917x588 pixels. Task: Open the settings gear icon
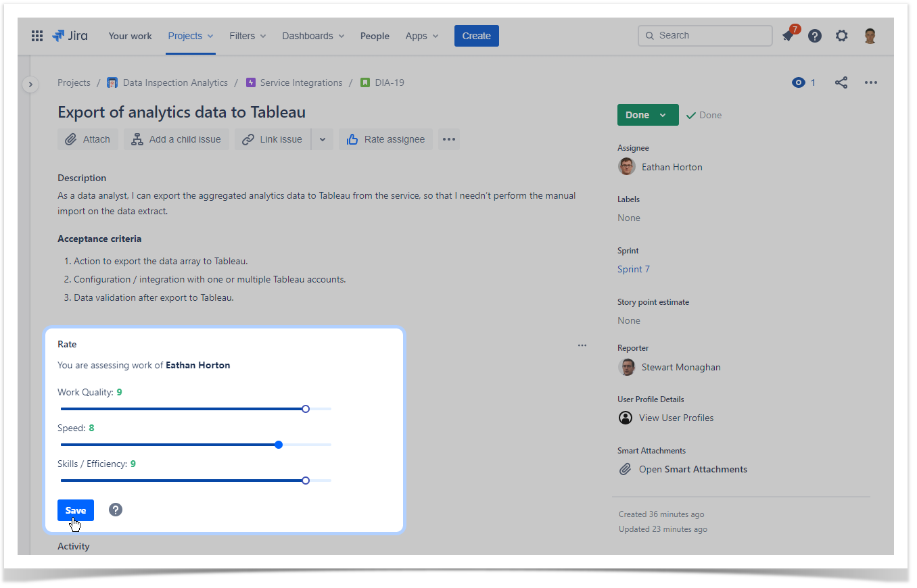[841, 36]
